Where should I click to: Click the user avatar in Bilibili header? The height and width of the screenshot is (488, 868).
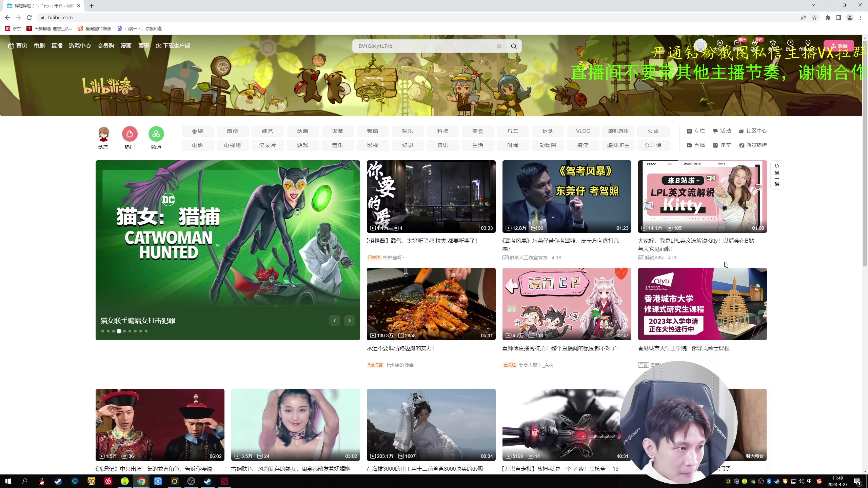701,45
